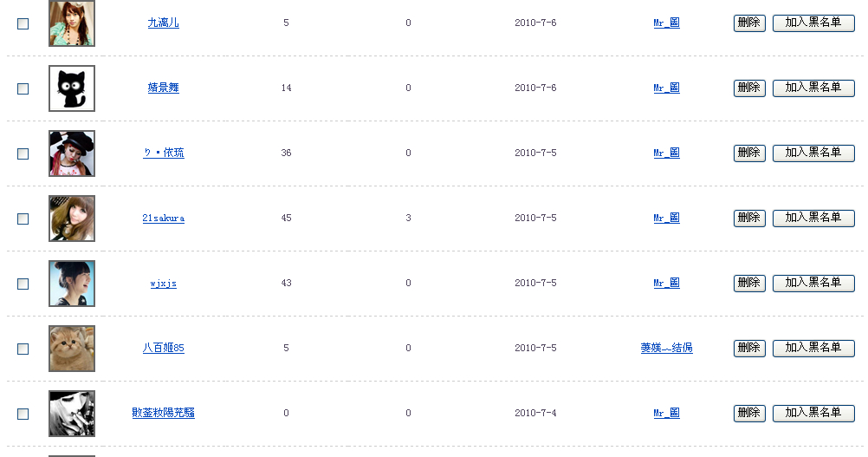Click the avatar in the wjxjs row
This screenshot has height=457, width=868.
[x=72, y=284]
